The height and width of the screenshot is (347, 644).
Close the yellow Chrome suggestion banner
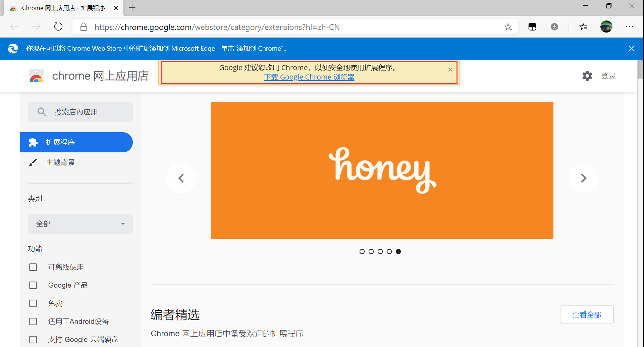[x=450, y=69]
